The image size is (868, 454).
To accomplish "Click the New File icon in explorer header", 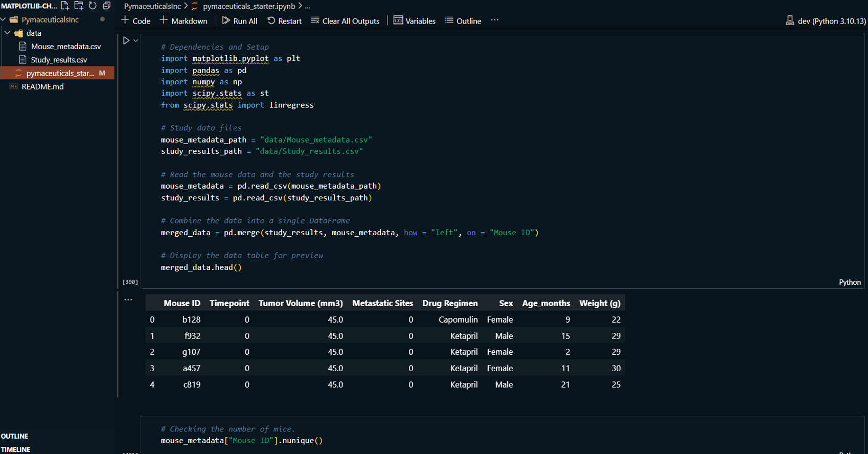I will [x=65, y=6].
